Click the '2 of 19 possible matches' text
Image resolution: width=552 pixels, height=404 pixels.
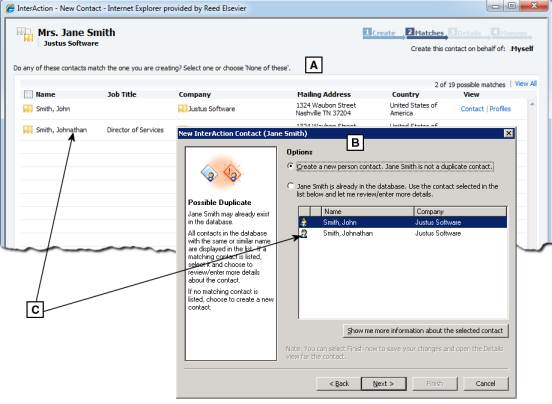[x=470, y=84]
